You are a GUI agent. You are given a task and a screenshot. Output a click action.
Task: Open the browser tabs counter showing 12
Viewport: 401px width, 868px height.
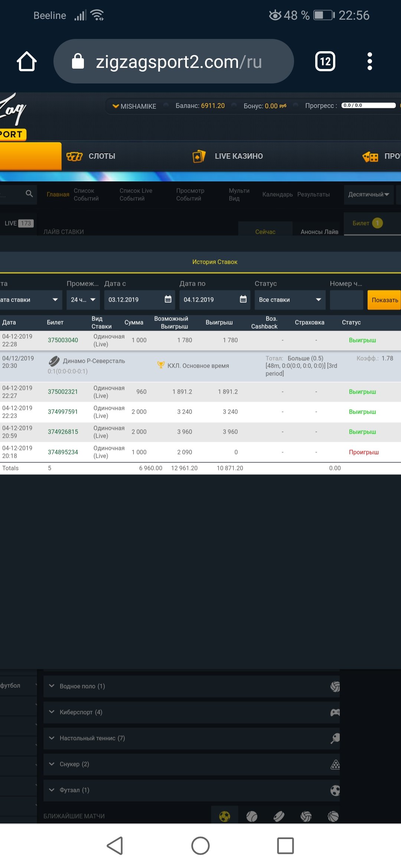pos(325,61)
